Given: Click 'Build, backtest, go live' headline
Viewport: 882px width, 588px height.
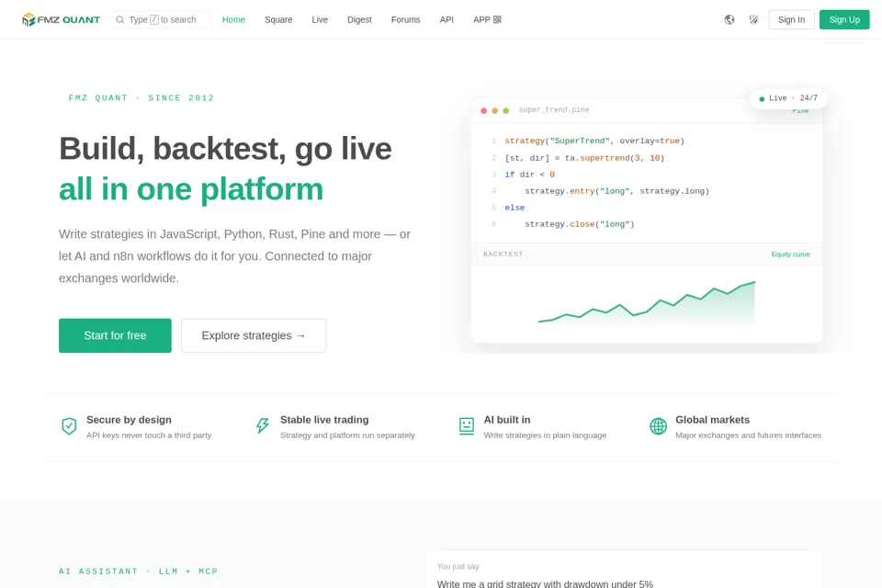Looking at the screenshot, I should (x=225, y=149).
